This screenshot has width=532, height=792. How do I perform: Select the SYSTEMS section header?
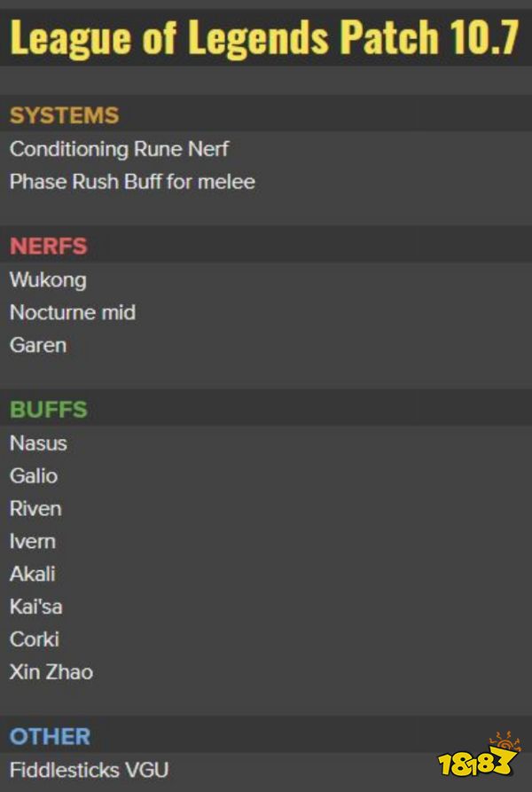(64, 115)
